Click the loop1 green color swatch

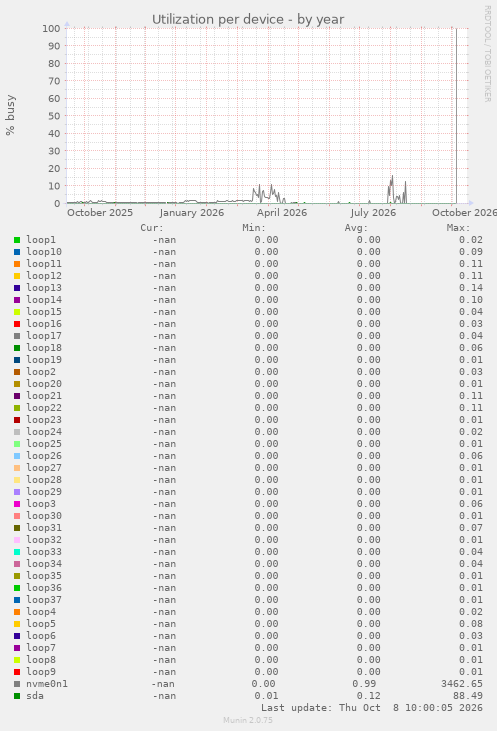pyautogui.click(x=17, y=240)
